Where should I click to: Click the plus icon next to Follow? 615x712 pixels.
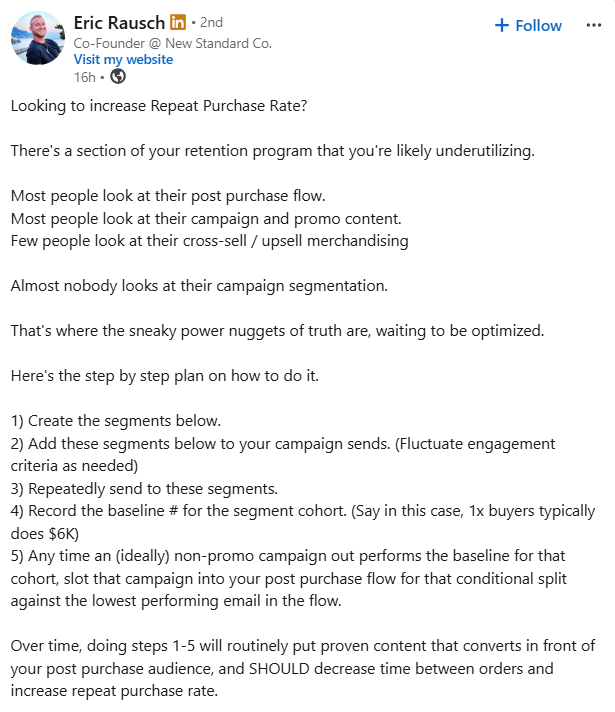[x=501, y=25]
